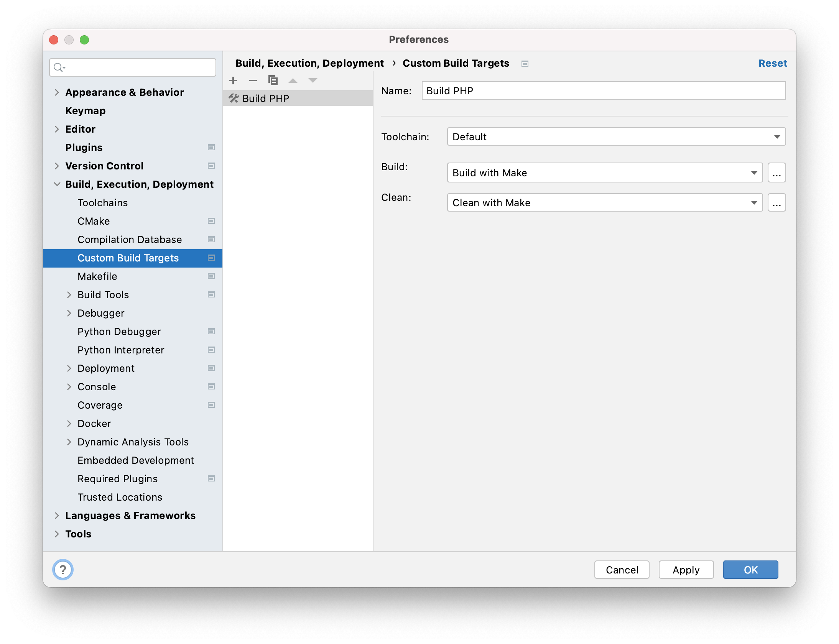Click the Apply button
839x644 pixels.
[686, 570]
